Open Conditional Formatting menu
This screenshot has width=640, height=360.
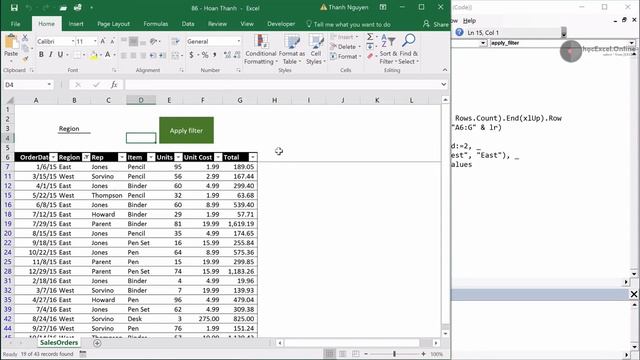click(261, 49)
